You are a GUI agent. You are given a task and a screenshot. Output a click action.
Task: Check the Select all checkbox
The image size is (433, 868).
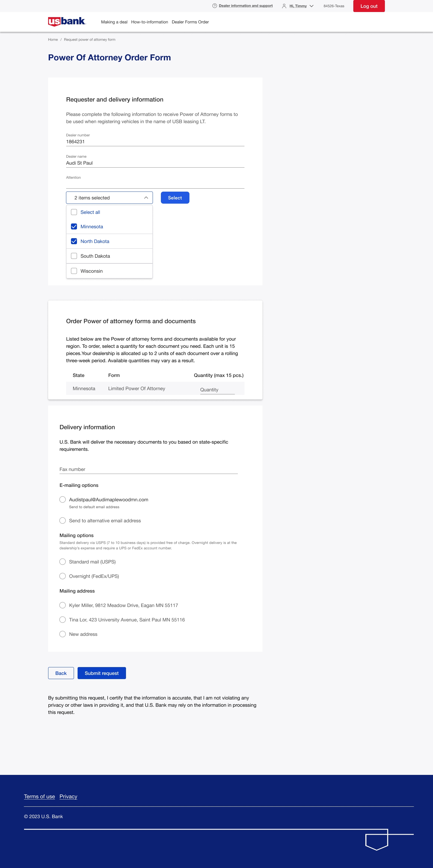(74, 212)
